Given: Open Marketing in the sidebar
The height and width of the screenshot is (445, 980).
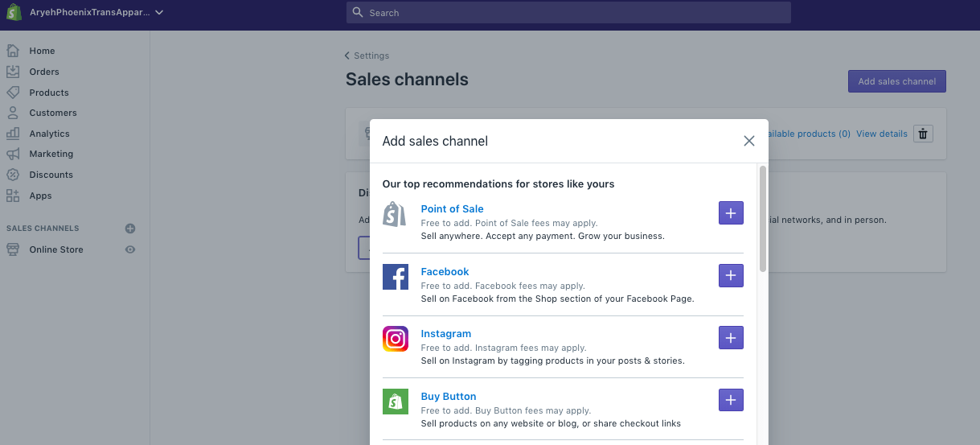Looking at the screenshot, I should (51, 154).
